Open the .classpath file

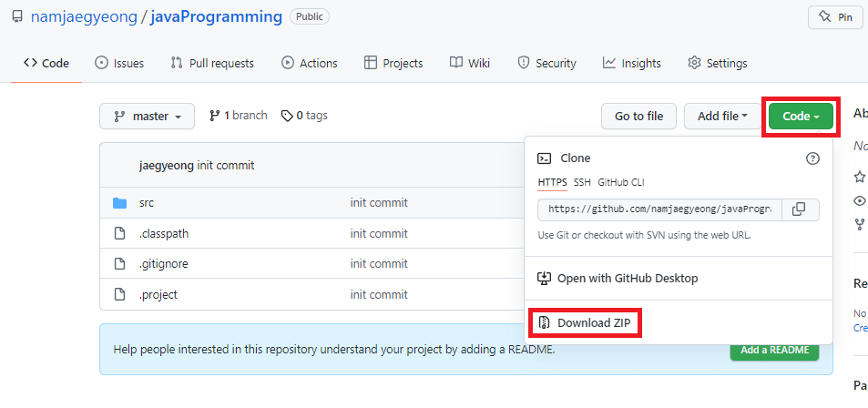tap(164, 234)
